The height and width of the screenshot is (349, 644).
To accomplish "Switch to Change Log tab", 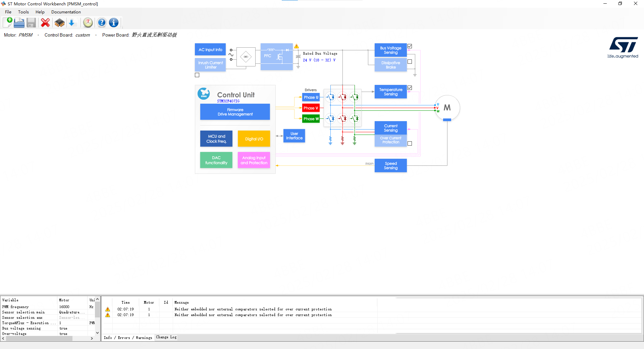I will (x=166, y=337).
